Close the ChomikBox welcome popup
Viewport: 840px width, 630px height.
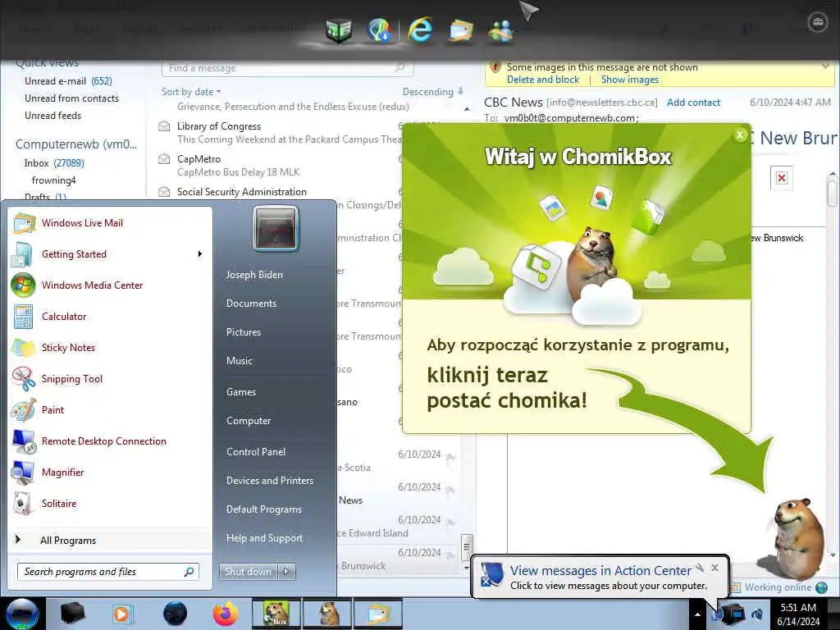click(740, 135)
